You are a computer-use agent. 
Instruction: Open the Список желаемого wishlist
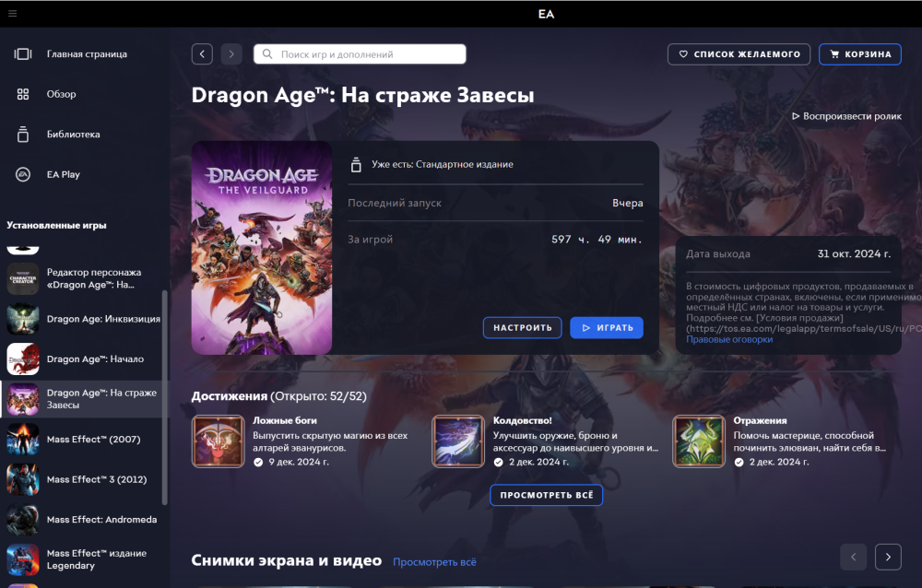739,54
